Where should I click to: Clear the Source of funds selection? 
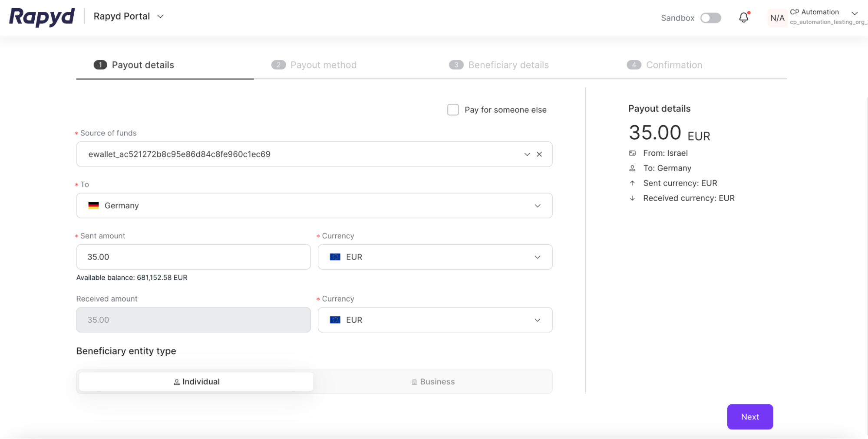(539, 154)
